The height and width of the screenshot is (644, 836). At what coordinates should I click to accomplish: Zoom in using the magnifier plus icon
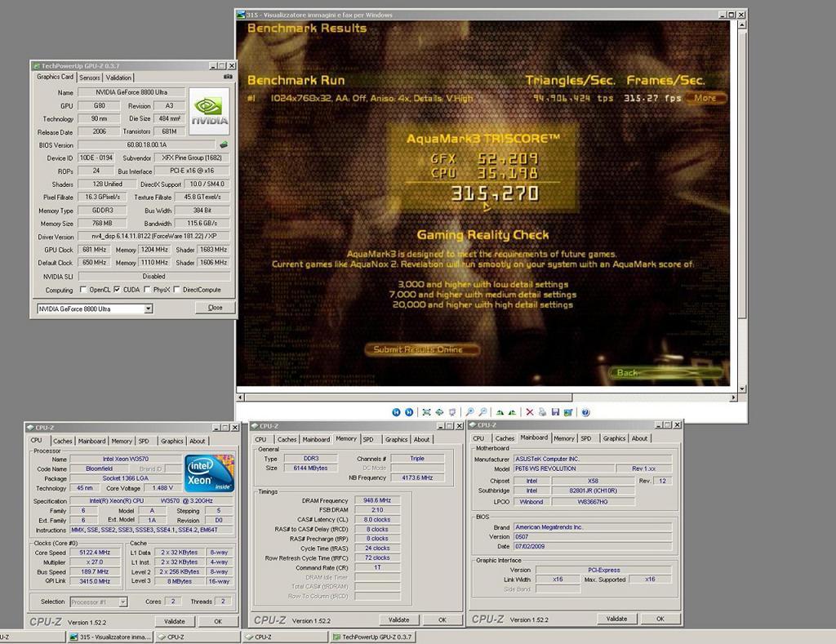pos(469,412)
